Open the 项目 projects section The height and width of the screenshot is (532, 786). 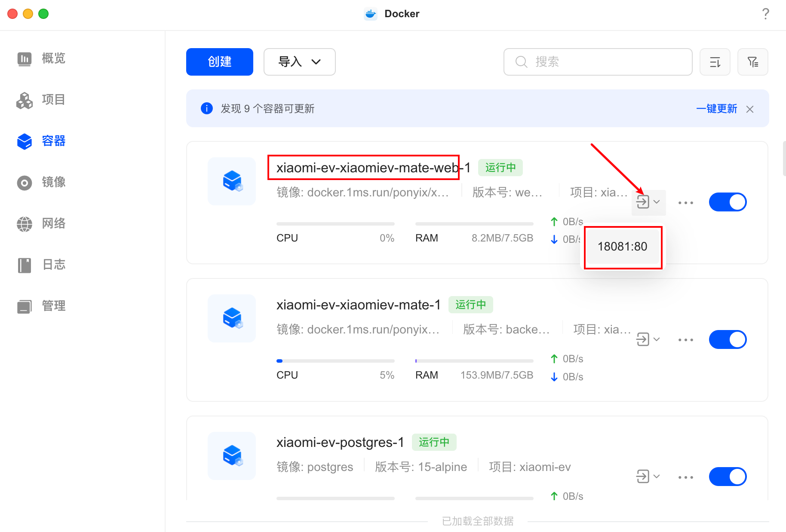tap(41, 100)
